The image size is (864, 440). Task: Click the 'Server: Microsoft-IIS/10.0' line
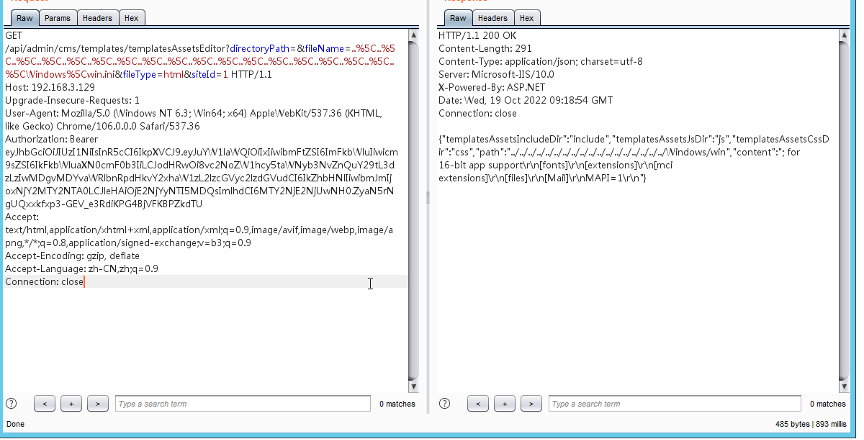496,74
